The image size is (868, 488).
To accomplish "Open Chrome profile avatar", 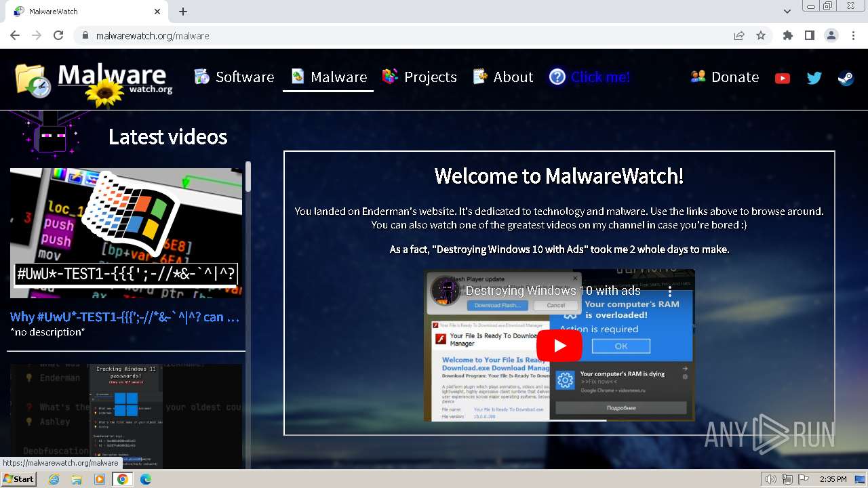I will coord(831,35).
